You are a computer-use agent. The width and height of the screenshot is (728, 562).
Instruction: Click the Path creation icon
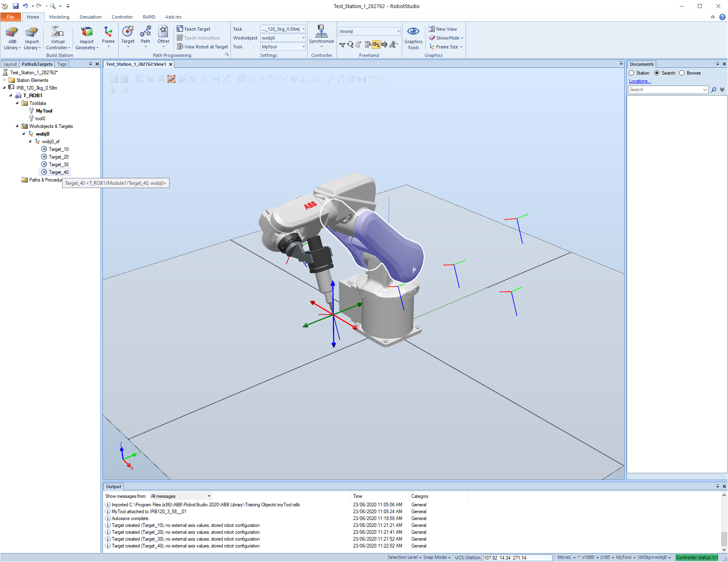coord(145,32)
